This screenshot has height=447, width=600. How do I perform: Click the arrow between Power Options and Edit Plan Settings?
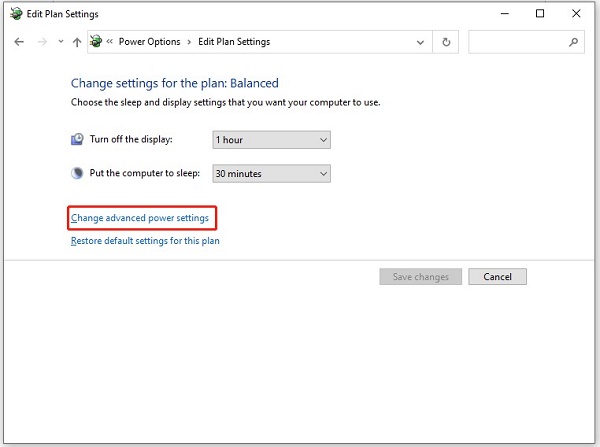click(x=189, y=42)
